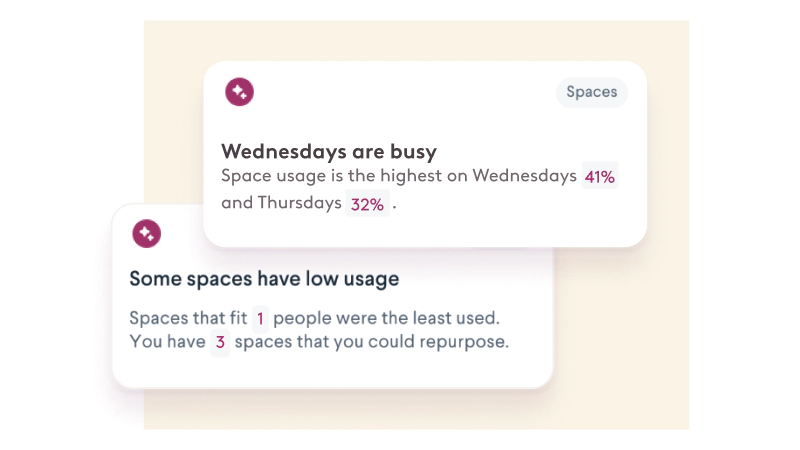Click the '1' people-capacity badge
Screen dimensions: 800x450
coord(260,319)
